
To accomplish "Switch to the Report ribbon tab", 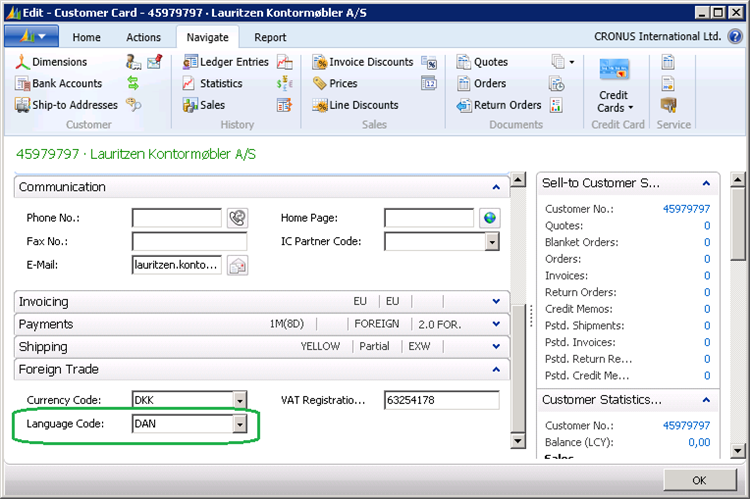I will [270, 37].
